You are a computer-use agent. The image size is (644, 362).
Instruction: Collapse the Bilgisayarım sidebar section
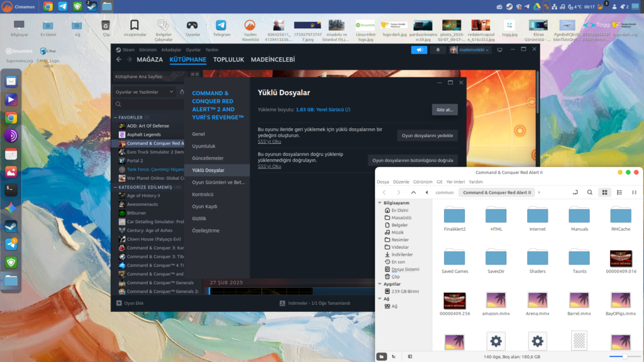click(379, 203)
